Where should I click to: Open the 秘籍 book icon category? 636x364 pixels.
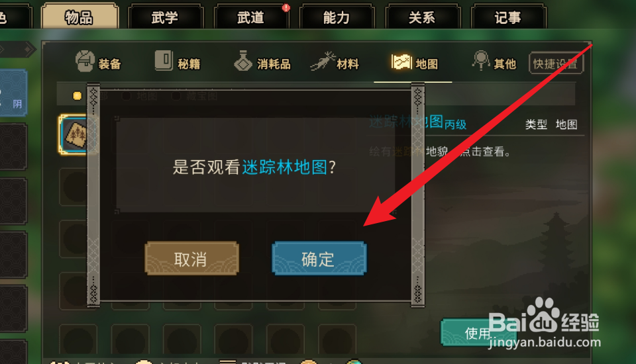[164, 61]
